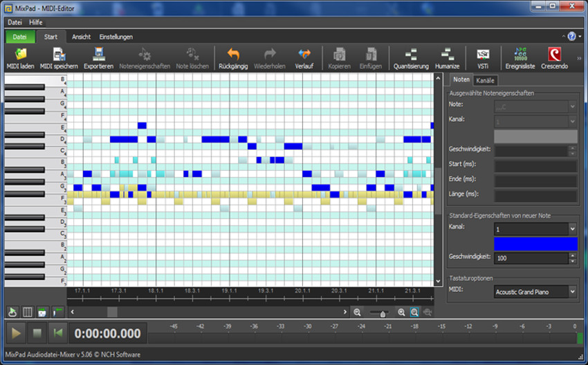This screenshot has height=365, width=588.
Task: Click the highlighted zoom-to-fit magnifier icon
Action: 414,312
